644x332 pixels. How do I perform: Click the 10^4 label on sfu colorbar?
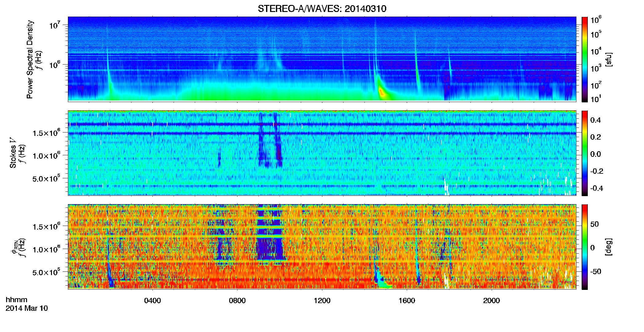[596, 51]
